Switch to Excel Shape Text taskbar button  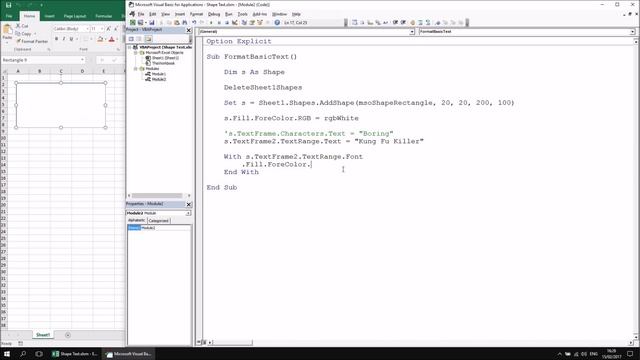[75, 354]
